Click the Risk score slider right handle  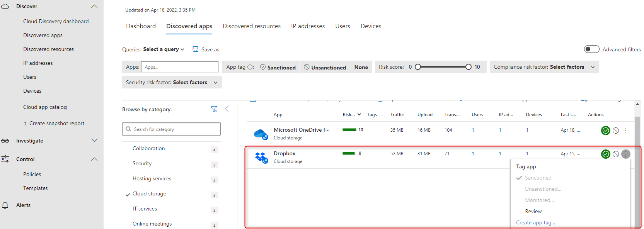click(469, 67)
